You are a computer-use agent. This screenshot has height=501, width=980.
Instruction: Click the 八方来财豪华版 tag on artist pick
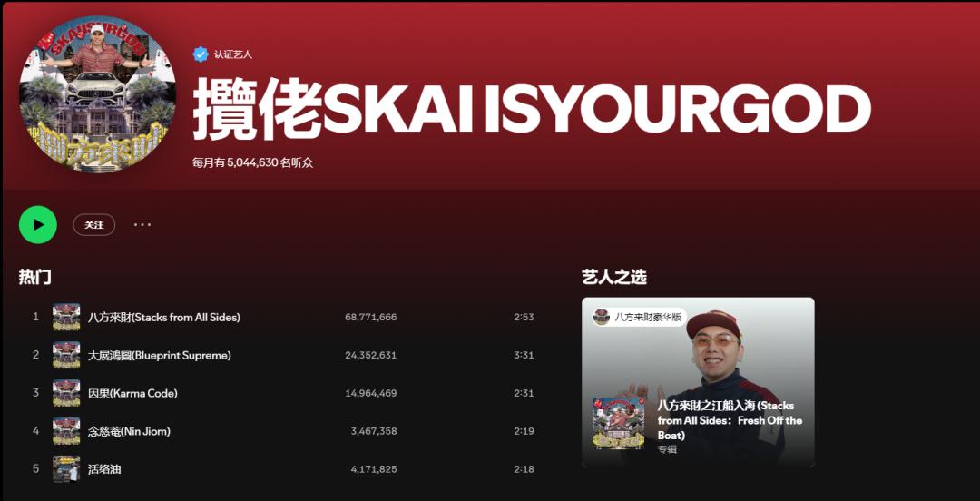[639, 317]
